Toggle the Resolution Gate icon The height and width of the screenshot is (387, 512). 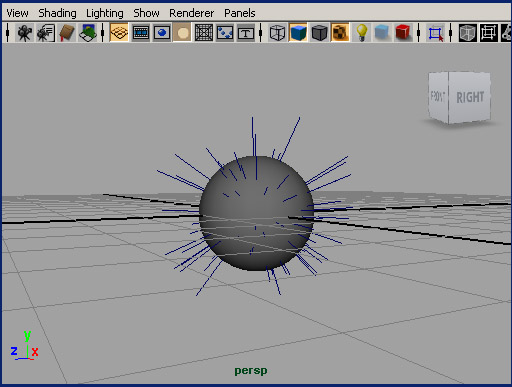click(162, 33)
